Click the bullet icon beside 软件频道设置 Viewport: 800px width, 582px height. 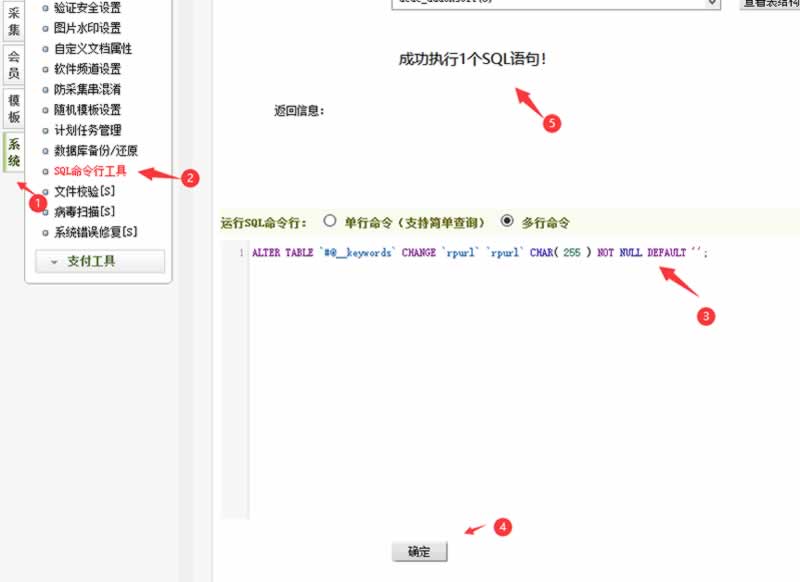tap(45, 69)
